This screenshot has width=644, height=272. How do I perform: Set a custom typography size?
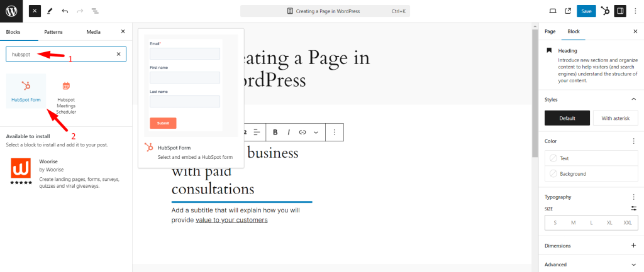634,209
